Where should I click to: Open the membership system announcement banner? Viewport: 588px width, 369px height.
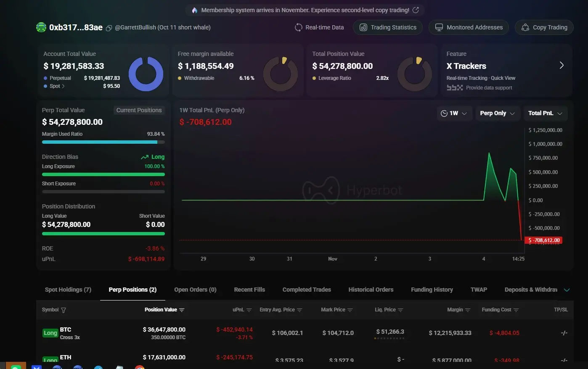(x=305, y=10)
